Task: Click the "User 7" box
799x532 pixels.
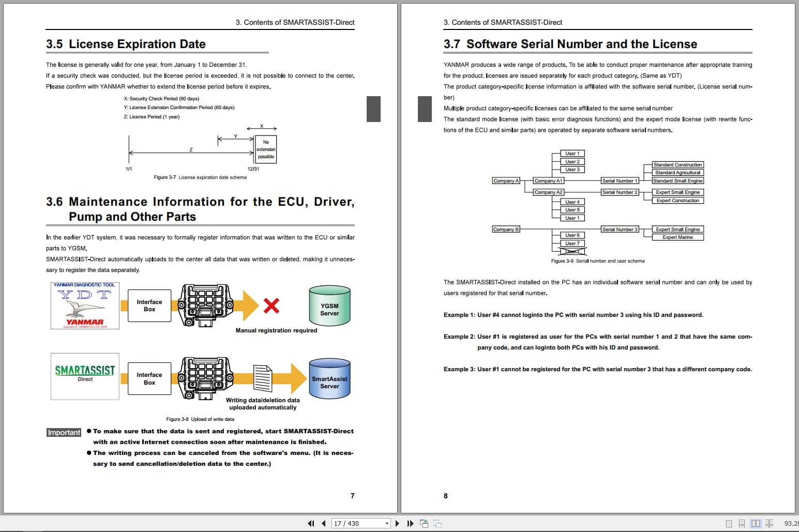Action: 572,244
